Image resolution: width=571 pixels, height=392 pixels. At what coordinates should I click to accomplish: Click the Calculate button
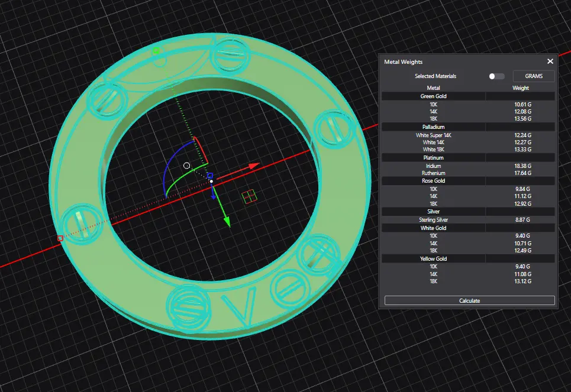469,300
